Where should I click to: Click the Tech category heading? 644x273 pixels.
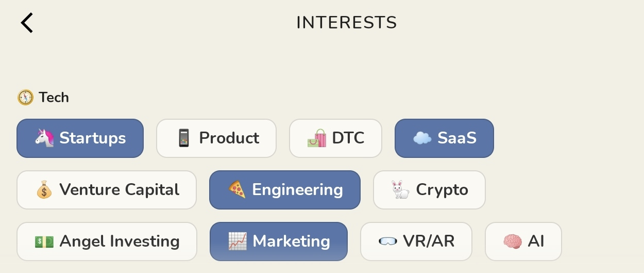pyautogui.click(x=54, y=98)
